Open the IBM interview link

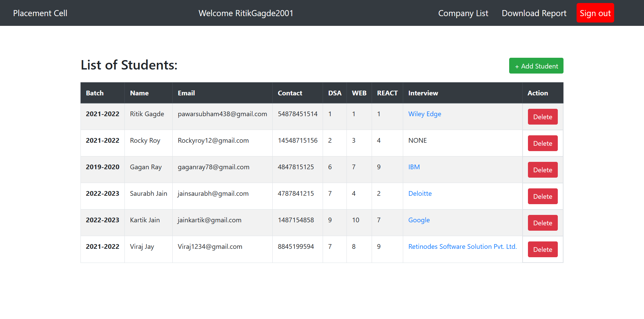point(414,167)
